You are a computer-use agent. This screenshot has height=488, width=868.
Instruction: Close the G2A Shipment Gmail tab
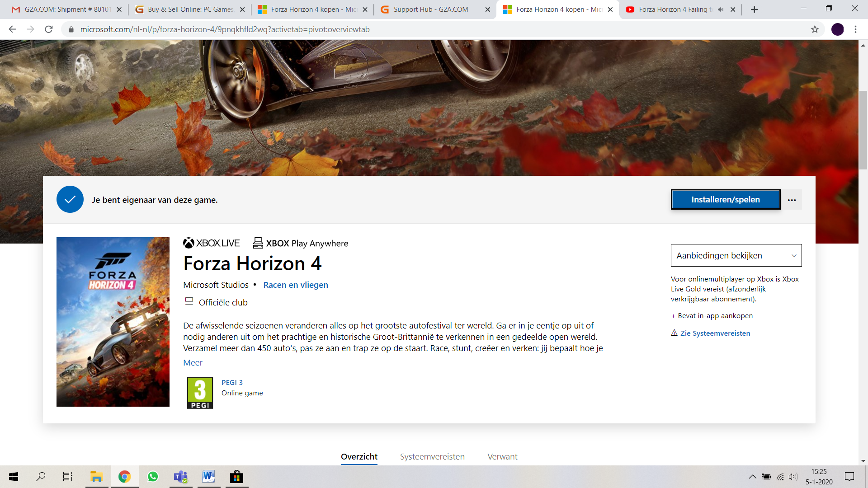point(119,9)
